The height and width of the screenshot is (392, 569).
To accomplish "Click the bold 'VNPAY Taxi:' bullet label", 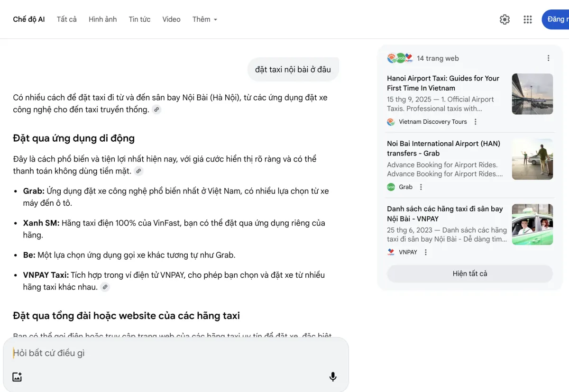I will [x=46, y=275].
